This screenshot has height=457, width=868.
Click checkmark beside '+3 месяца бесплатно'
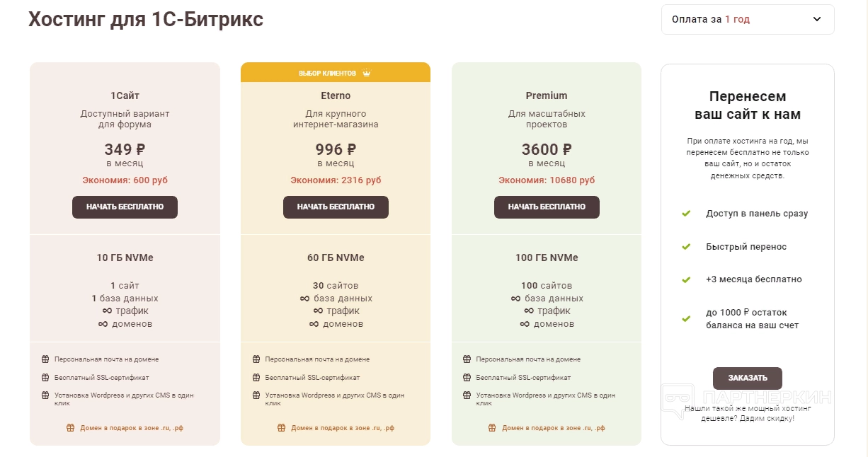click(x=685, y=279)
